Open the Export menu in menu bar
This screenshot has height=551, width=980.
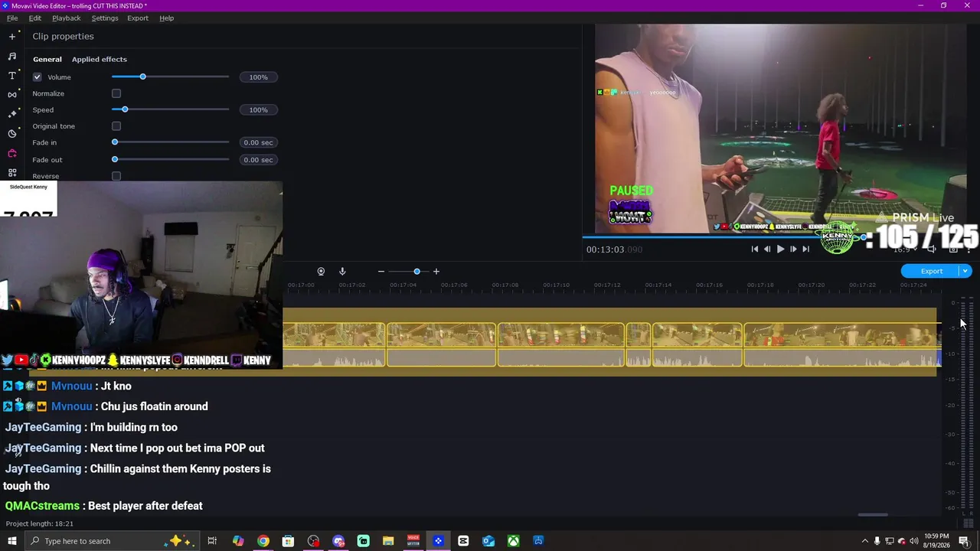pos(138,18)
